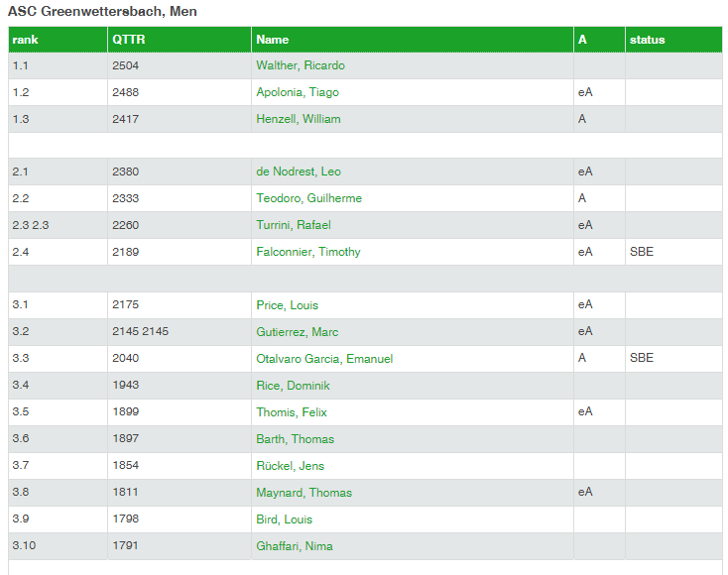This screenshot has height=575, width=728.
Task: Select QTTR value 1943
Action: click(125, 385)
